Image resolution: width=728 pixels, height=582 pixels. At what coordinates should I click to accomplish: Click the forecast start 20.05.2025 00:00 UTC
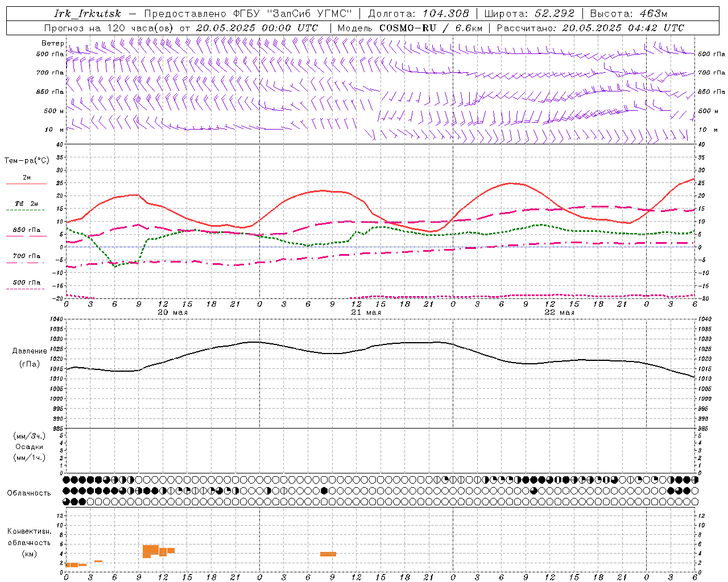tap(257, 28)
